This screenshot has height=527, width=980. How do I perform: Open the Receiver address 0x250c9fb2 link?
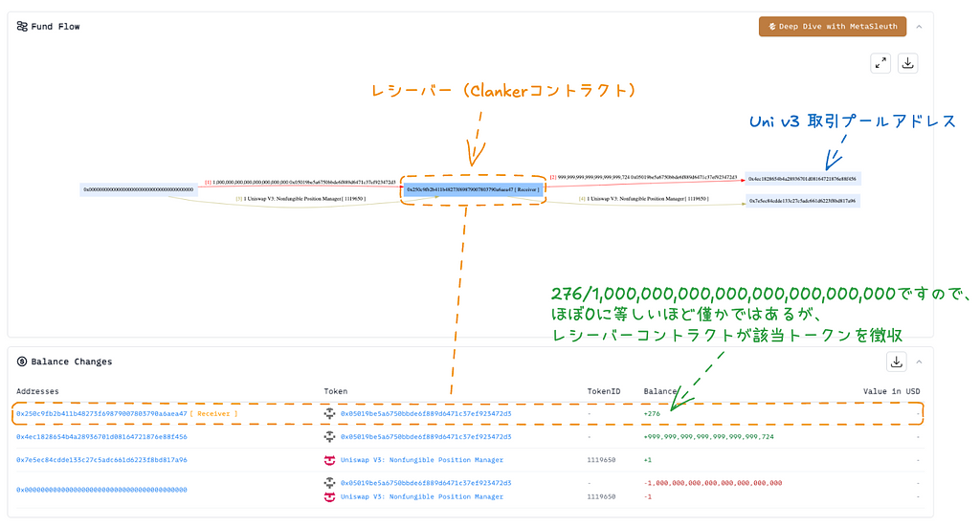coord(100,414)
